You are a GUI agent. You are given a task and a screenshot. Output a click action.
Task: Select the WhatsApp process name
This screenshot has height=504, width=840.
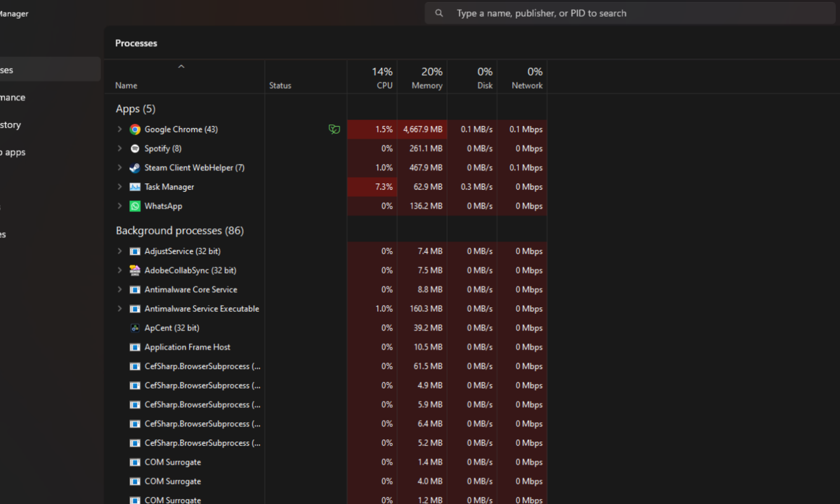point(163,206)
